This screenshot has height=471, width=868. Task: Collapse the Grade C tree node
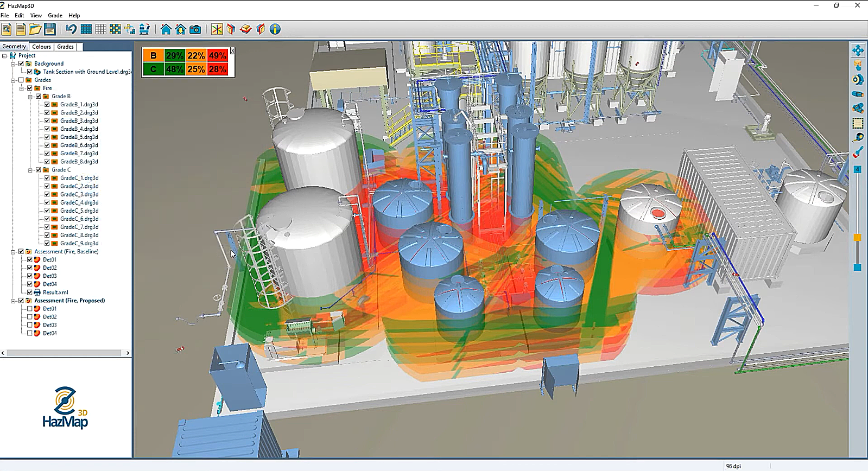[30, 170]
